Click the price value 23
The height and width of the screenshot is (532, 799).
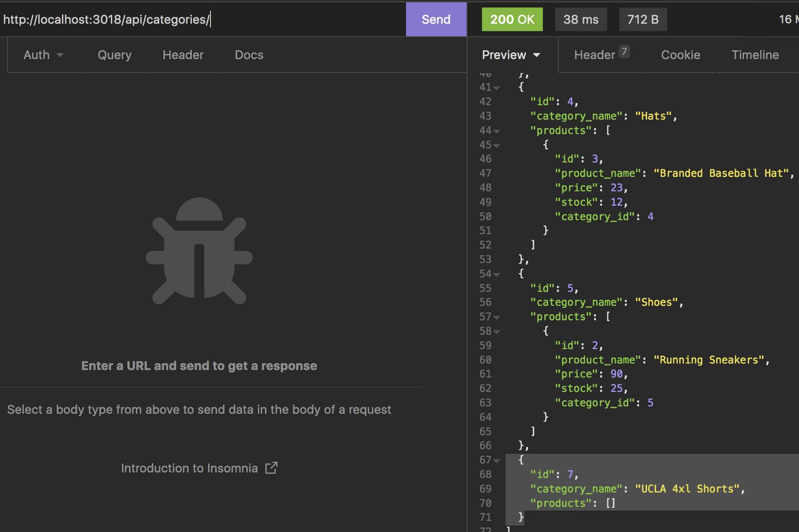[x=616, y=188]
